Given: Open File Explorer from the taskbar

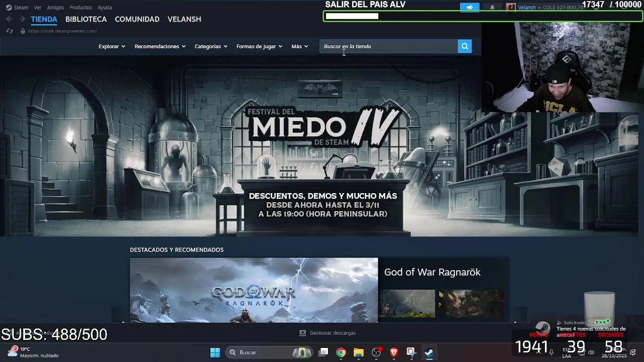Looking at the screenshot, I should coord(358,352).
